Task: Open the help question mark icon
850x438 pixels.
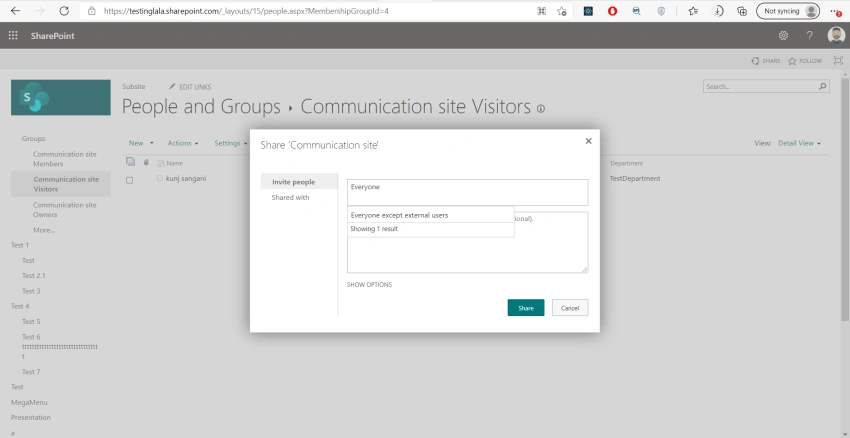Action: (x=809, y=36)
